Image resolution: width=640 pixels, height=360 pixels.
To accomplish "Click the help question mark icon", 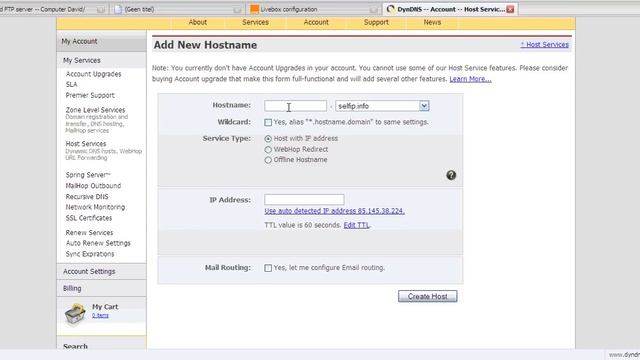I will (451, 175).
